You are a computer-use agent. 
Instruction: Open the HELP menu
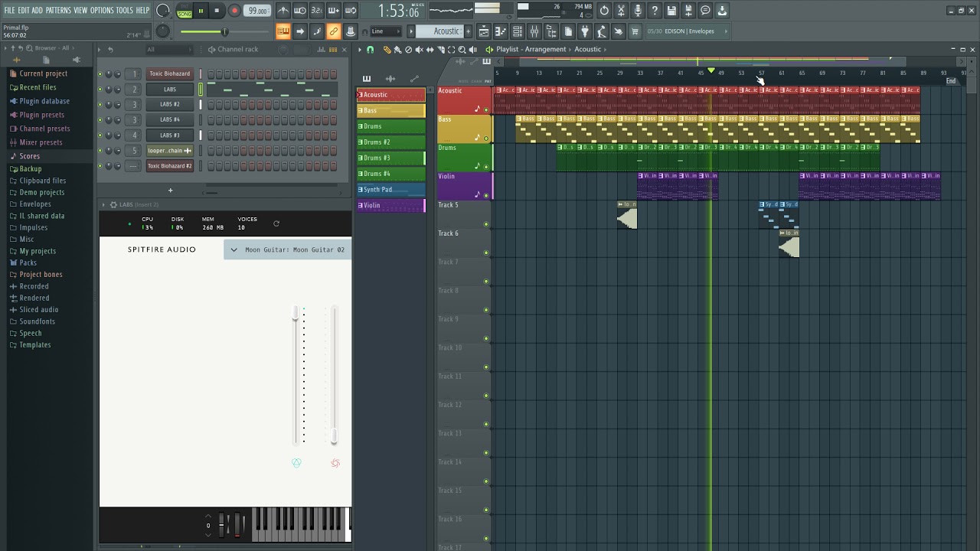point(143,11)
